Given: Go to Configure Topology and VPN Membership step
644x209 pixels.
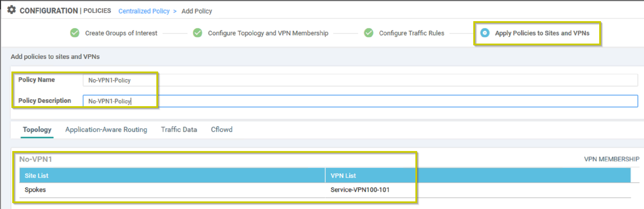Looking at the screenshot, I should (268, 33).
